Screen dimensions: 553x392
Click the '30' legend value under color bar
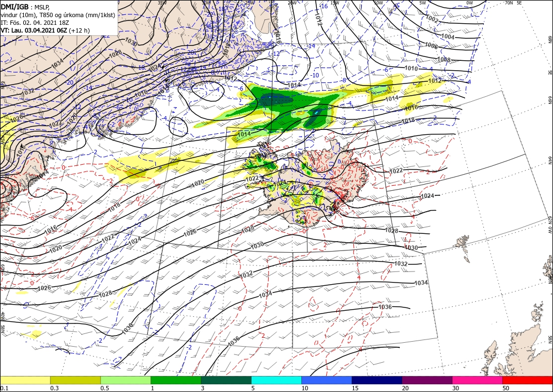tap(455, 388)
